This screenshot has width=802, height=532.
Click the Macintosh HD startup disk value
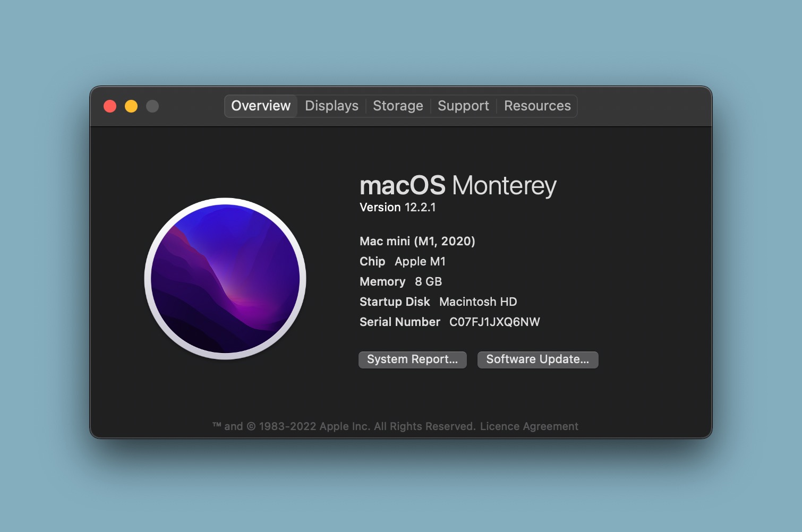coord(478,302)
